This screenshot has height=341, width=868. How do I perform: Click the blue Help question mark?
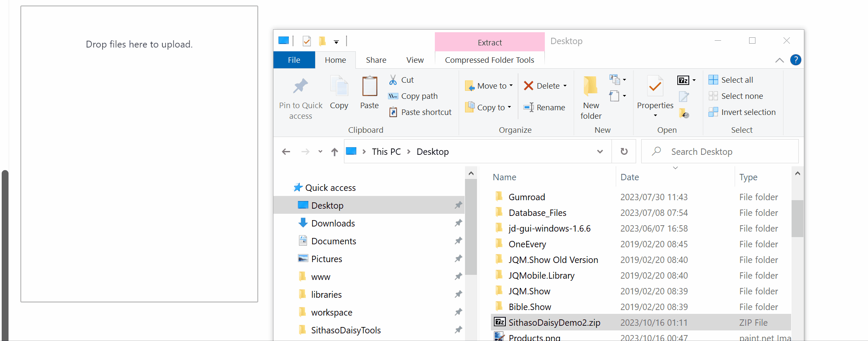click(x=795, y=60)
